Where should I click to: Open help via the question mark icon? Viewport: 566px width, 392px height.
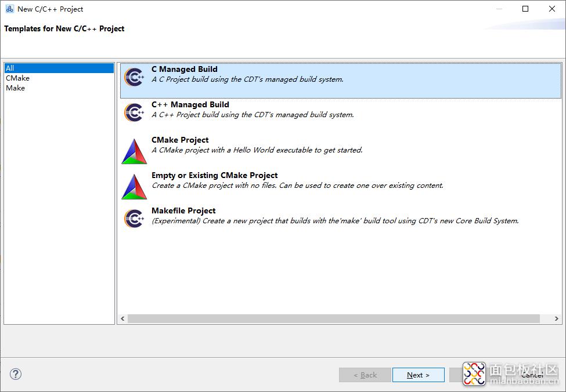16,374
